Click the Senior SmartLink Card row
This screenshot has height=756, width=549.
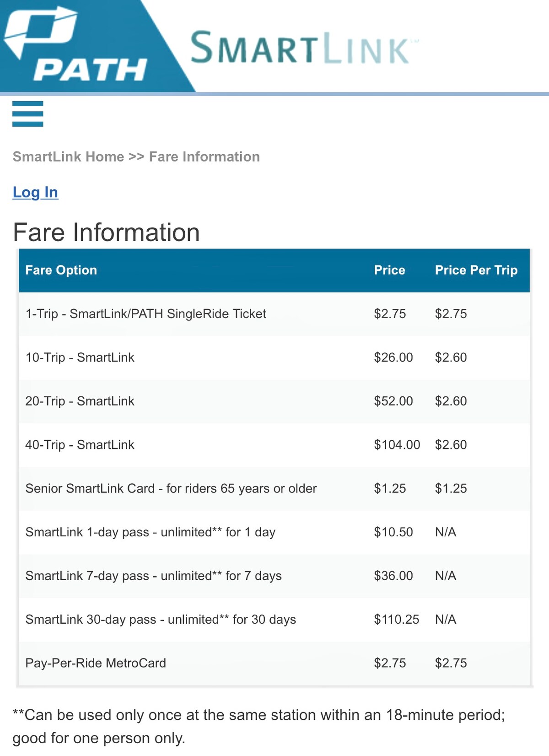(x=171, y=488)
